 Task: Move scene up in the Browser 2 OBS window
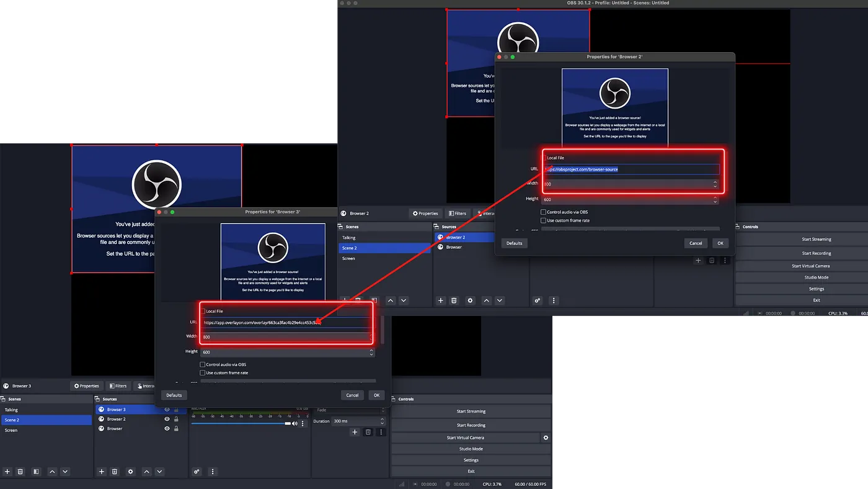click(391, 300)
